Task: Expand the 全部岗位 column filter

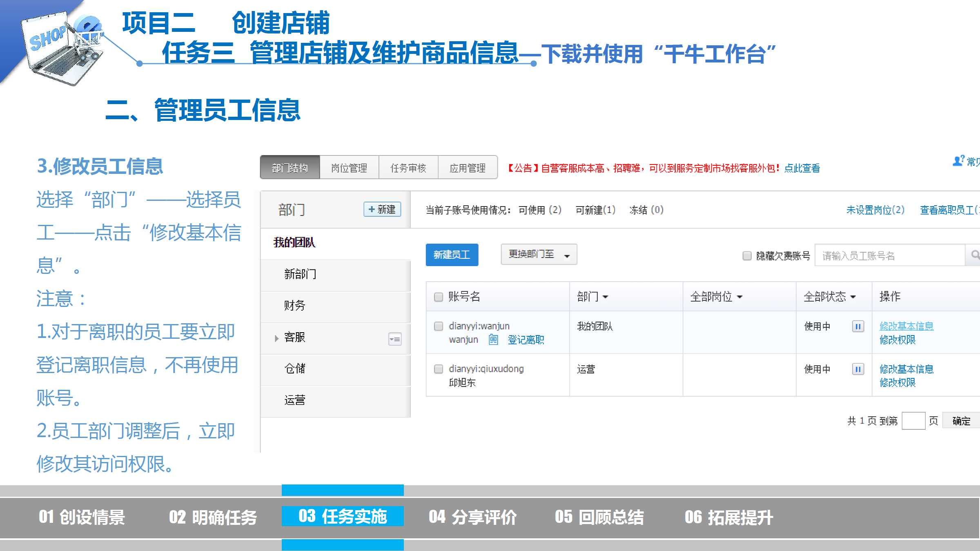Action: click(x=716, y=297)
